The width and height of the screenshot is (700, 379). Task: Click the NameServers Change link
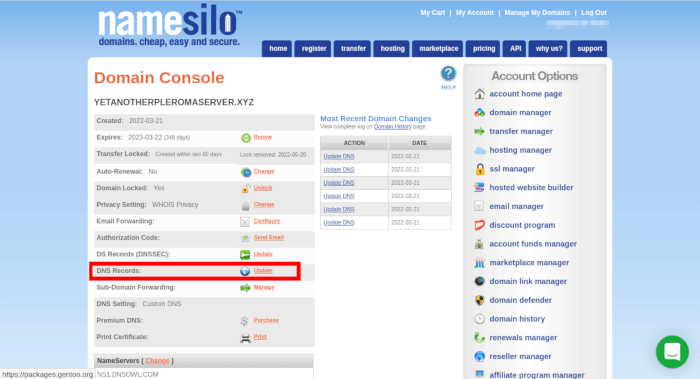click(158, 361)
